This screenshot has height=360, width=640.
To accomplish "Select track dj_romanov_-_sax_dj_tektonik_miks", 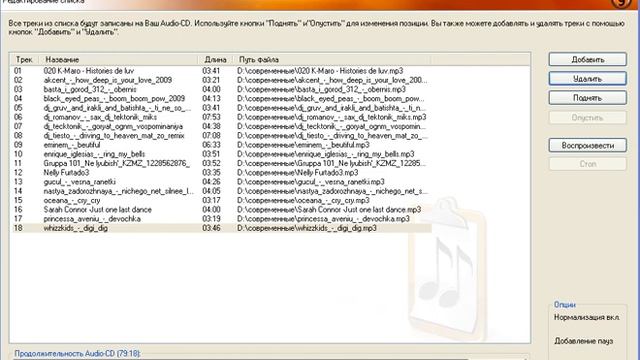I will pyautogui.click(x=221, y=117).
